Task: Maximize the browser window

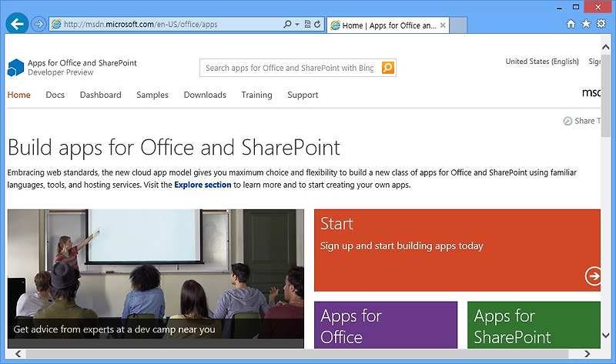Action: point(576,7)
